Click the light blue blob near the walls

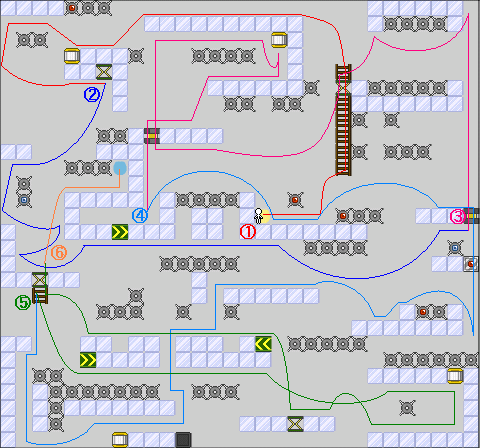click(120, 168)
